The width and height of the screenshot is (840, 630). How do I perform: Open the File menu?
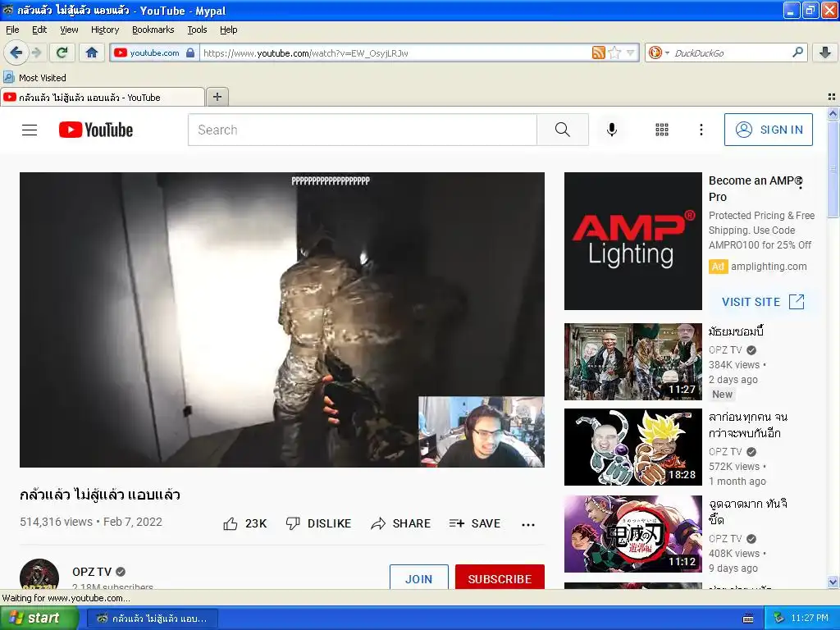11,30
